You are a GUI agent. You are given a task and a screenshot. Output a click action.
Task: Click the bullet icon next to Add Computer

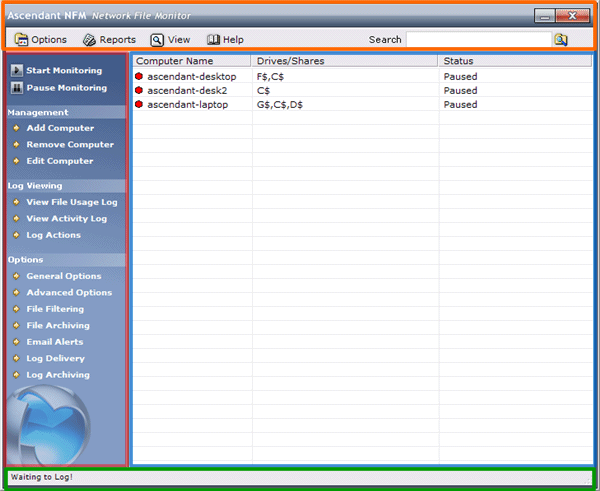point(16,128)
